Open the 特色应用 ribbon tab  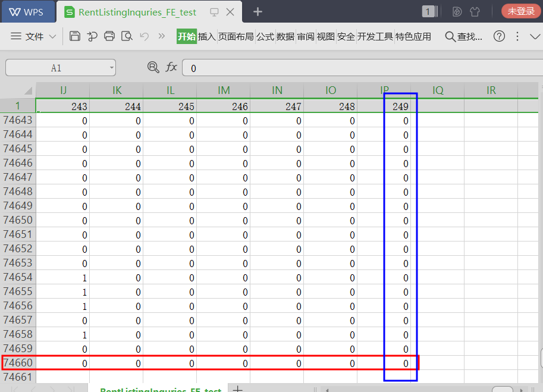(413, 36)
